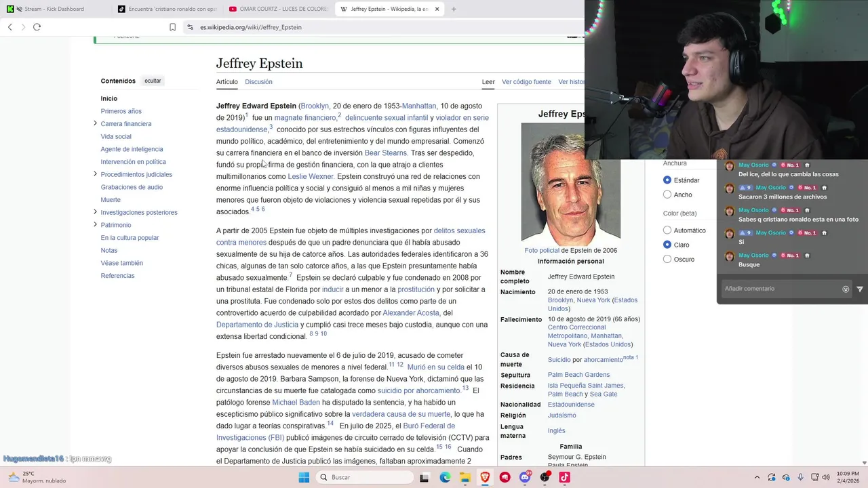Image resolution: width=868 pixels, height=488 pixels.
Task: Go to Primeros años section
Action: click(x=121, y=111)
